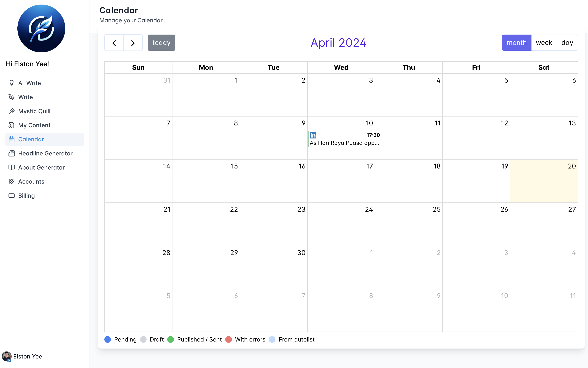Click the My Content icon
Viewport: 588px width, 368px height.
coord(11,125)
